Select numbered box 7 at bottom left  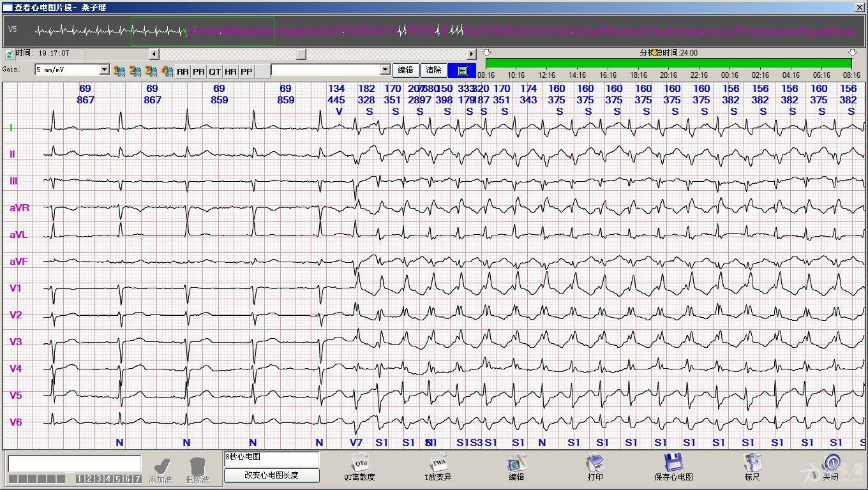(x=137, y=479)
